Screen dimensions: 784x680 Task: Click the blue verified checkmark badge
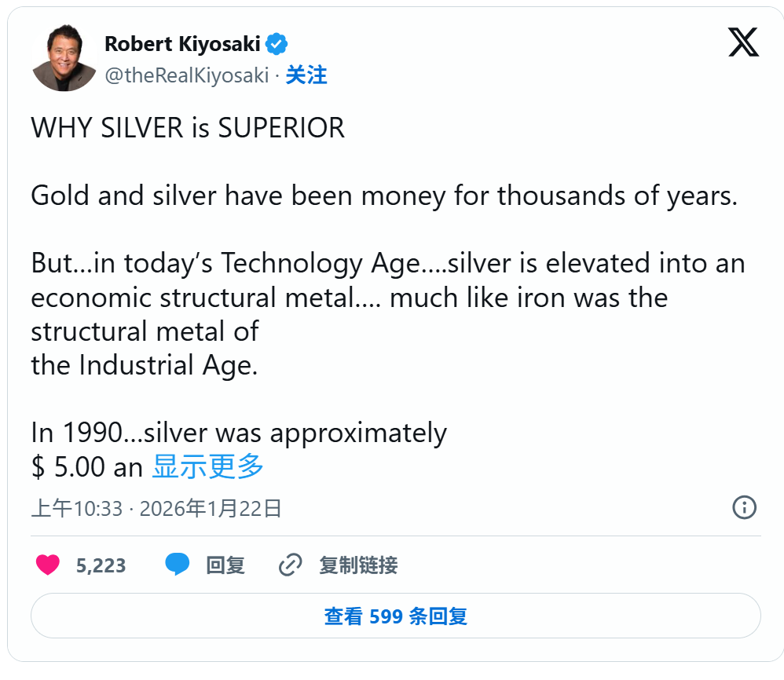tap(277, 45)
